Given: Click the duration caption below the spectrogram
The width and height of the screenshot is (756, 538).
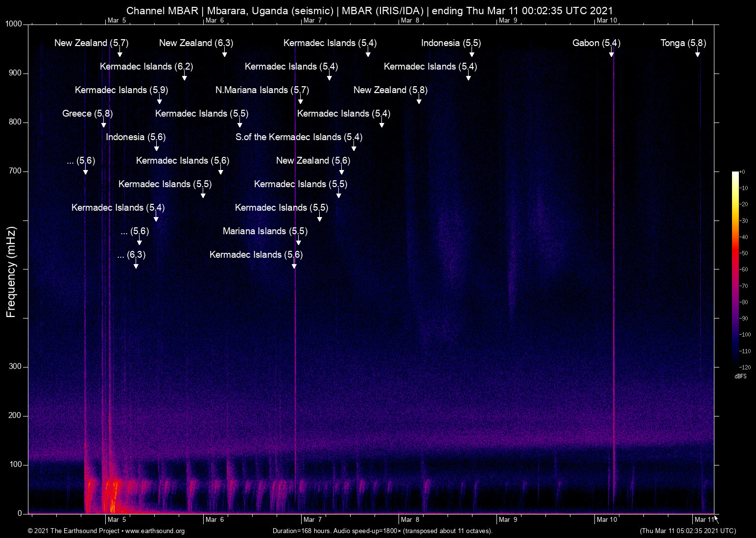Looking at the screenshot, I should coord(382,531).
